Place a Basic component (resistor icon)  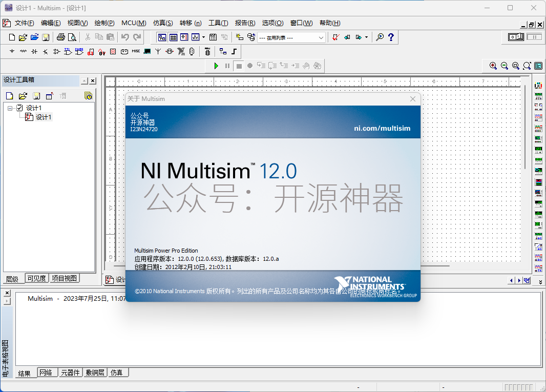[23, 52]
